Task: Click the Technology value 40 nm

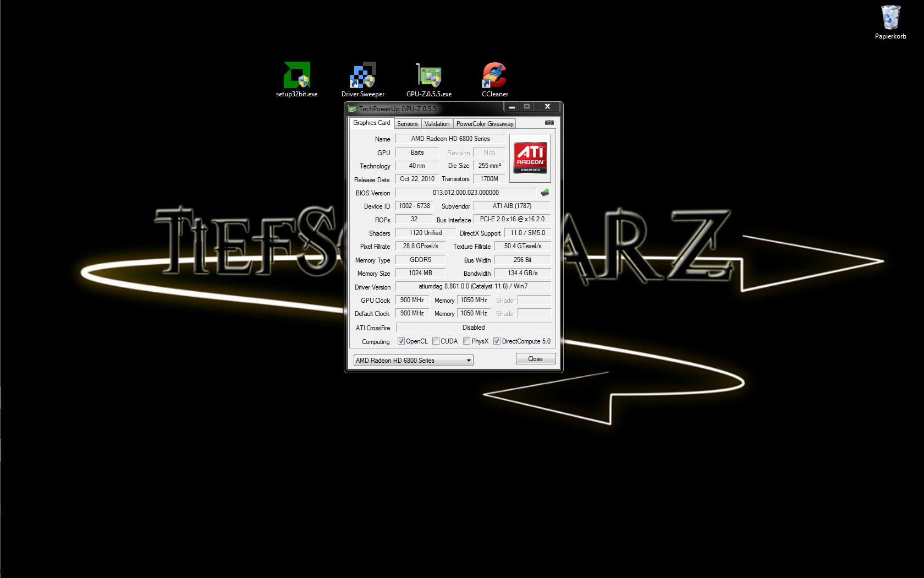Action: [x=417, y=166]
